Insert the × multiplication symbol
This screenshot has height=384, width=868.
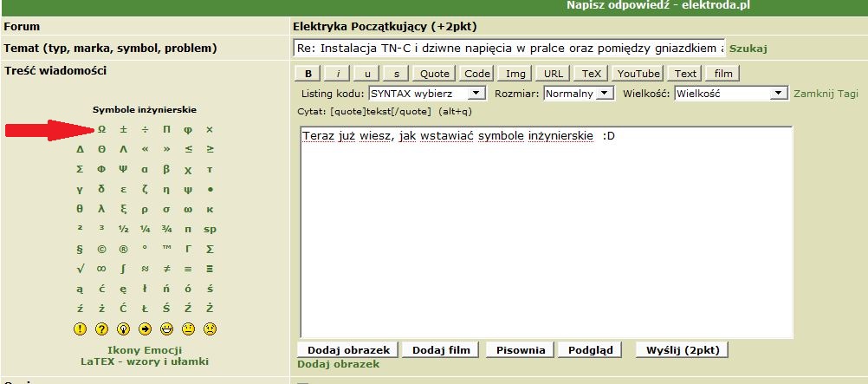[x=210, y=130]
